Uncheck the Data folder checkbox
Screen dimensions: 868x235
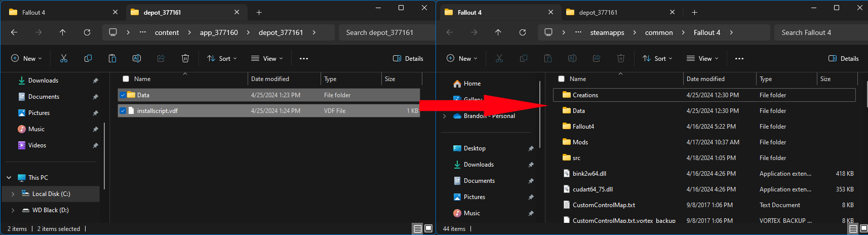[x=123, y=95]
